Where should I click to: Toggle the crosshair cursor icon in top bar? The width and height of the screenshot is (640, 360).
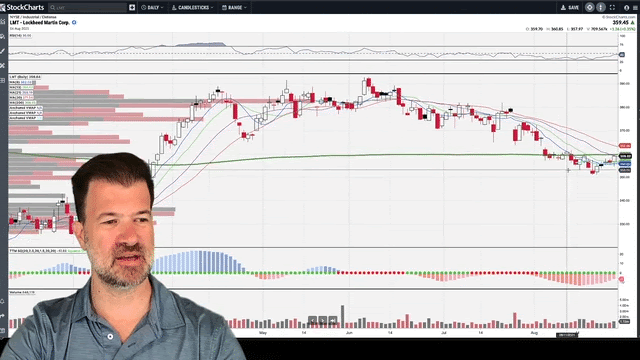click(x=589, y=7)
